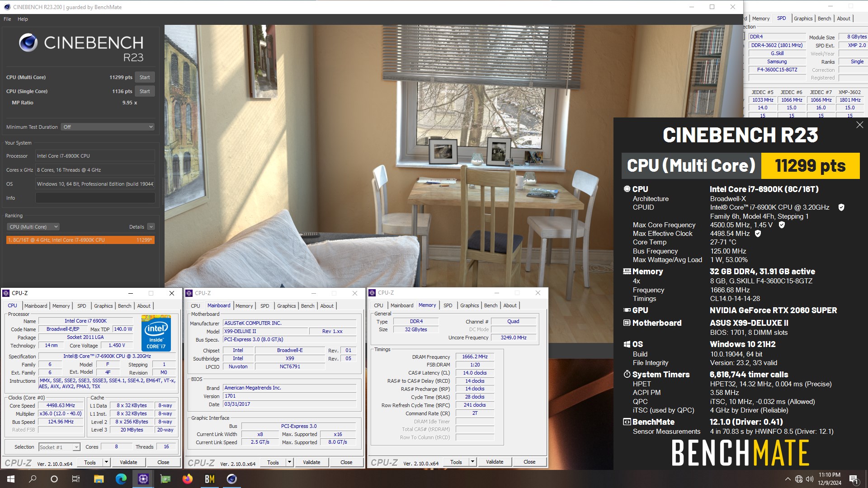Screen dimensions: 868x488
Task: Switch to SPD tab in Mainboard CPU-Z window
Action: pos(265,306)
